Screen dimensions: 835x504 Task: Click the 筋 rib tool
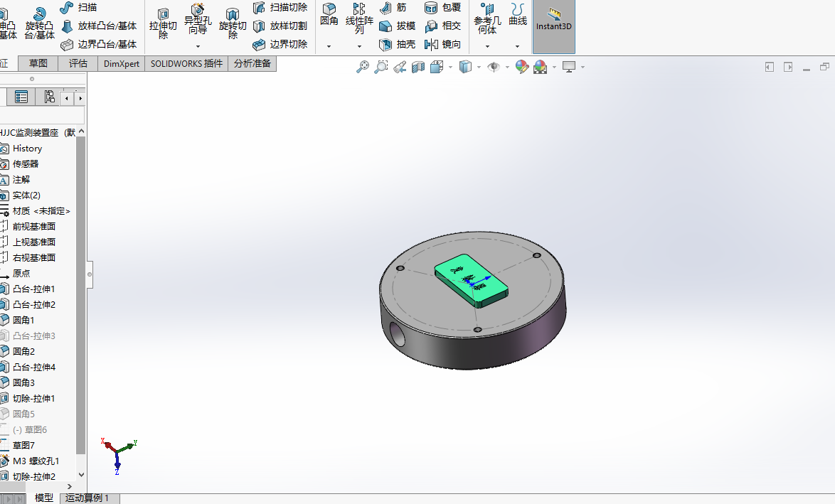[393, 7]
